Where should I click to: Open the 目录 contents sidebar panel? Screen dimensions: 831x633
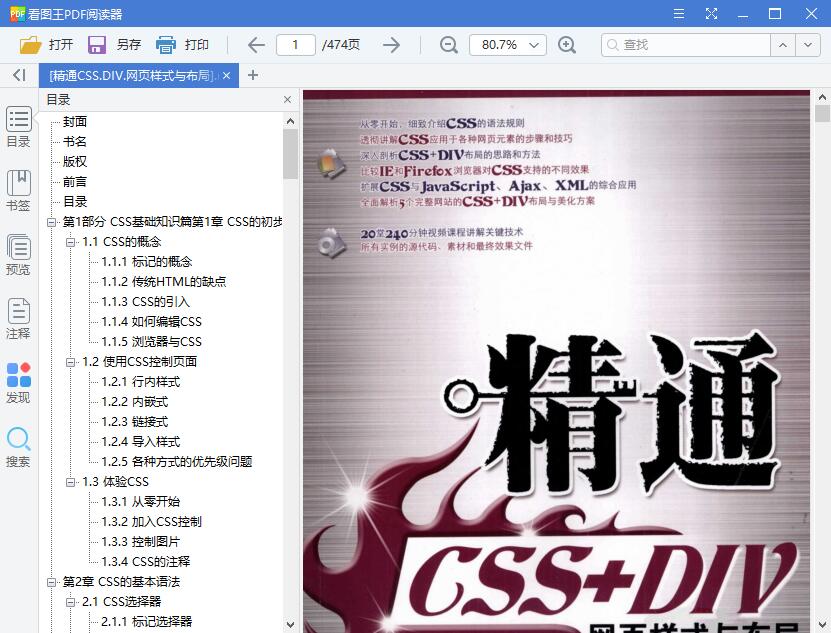(x=19, y=127)
